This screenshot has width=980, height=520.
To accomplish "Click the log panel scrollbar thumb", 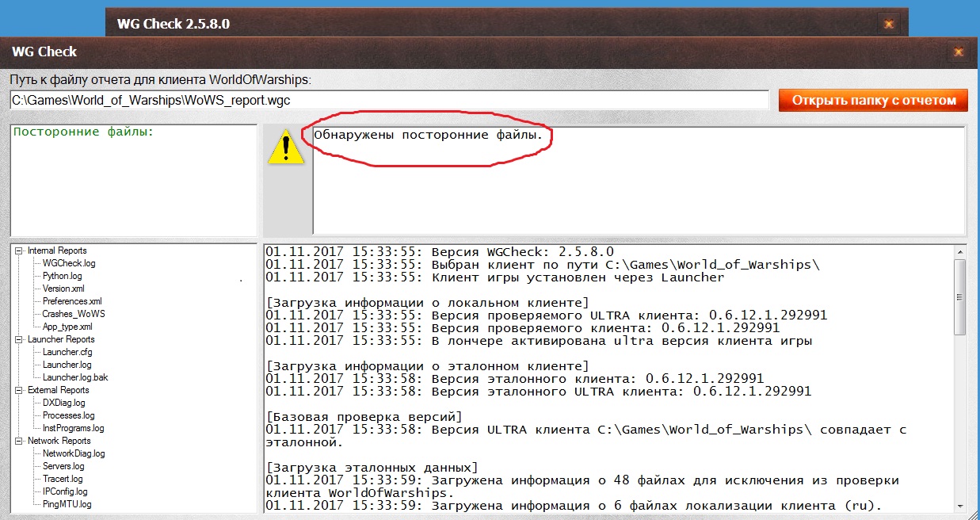I will pos(959,297).
